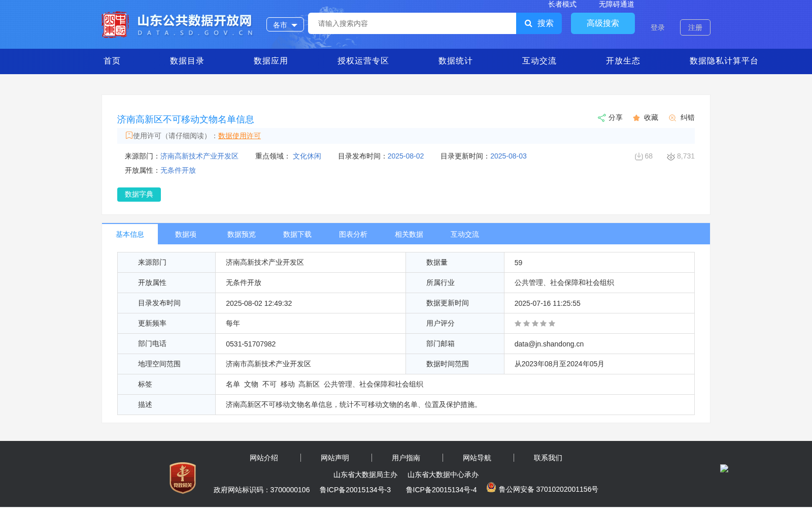Click the magnifier search icon
Image resolution: width=812 pixels, height=508 pixels.
click(528, 23)
